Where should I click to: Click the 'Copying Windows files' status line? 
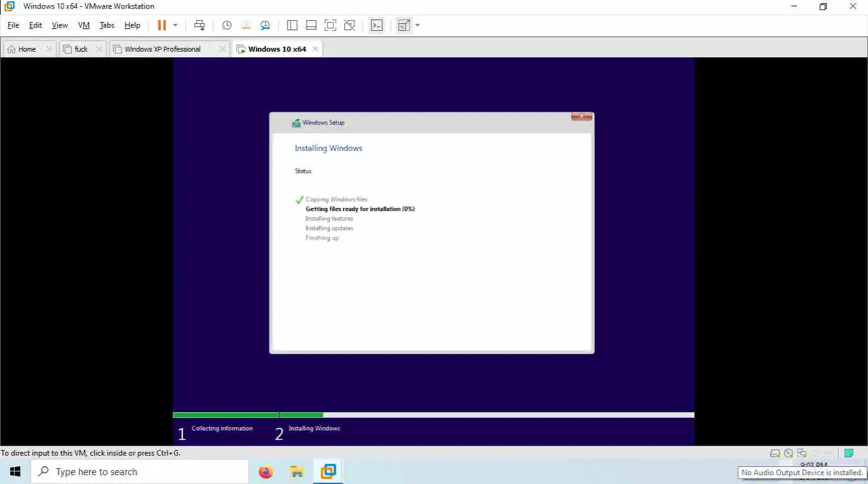[x=336, y=199]
